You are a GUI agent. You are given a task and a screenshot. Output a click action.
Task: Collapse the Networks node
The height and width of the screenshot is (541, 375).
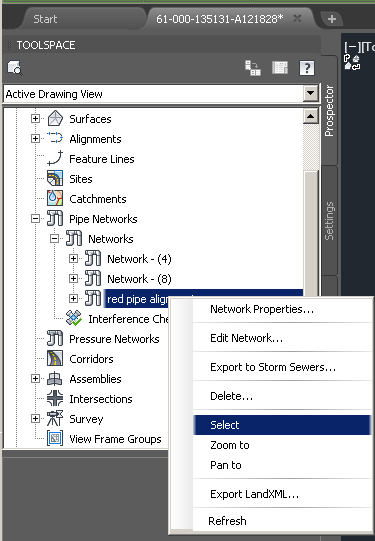click(54, 239)
